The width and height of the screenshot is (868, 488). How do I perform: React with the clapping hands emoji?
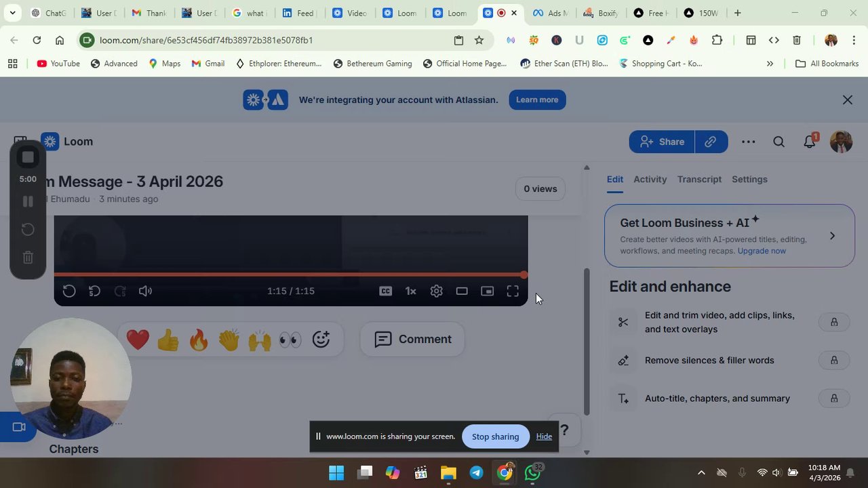point(229,339)
